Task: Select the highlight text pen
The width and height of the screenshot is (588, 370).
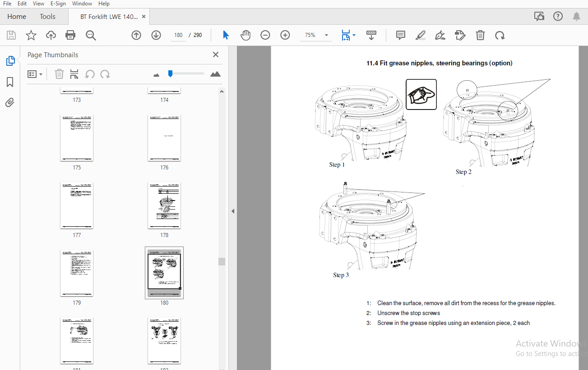Action: click(x=420, y=35)
